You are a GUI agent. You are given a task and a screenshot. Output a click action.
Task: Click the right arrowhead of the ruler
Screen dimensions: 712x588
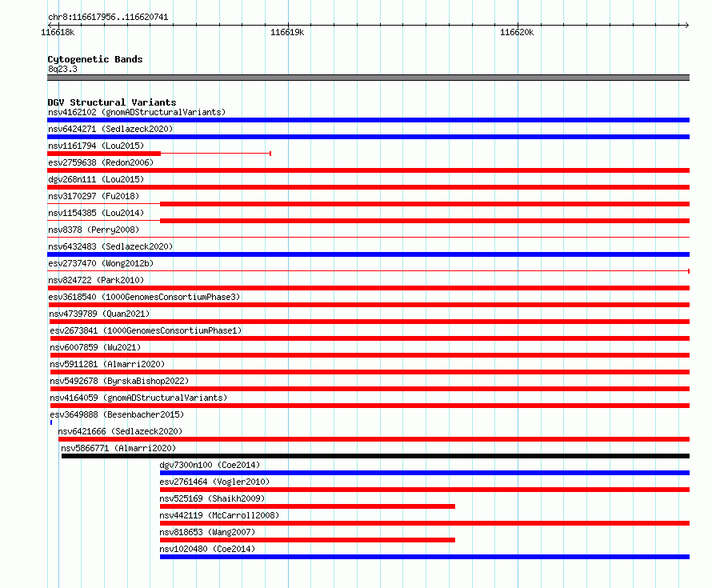click(x=686, y=25)
